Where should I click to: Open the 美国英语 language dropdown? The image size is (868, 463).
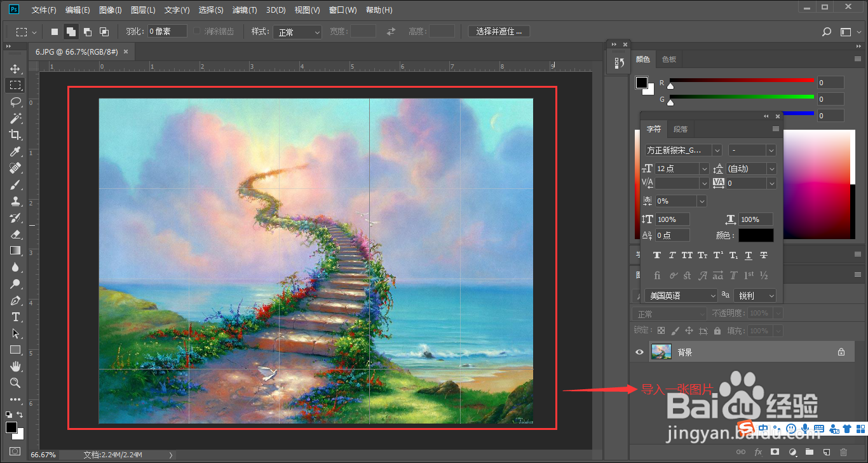pyautogui.click(x=681, y=296)
